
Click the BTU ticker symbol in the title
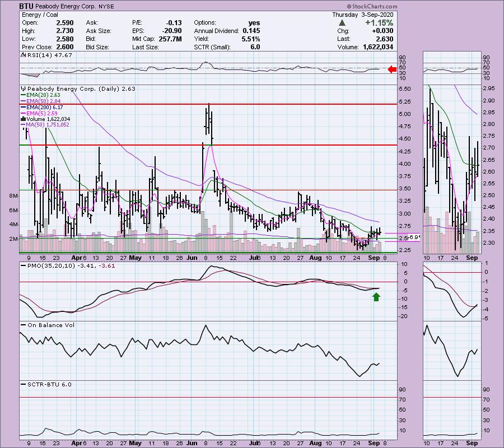(x=26, y=6)
